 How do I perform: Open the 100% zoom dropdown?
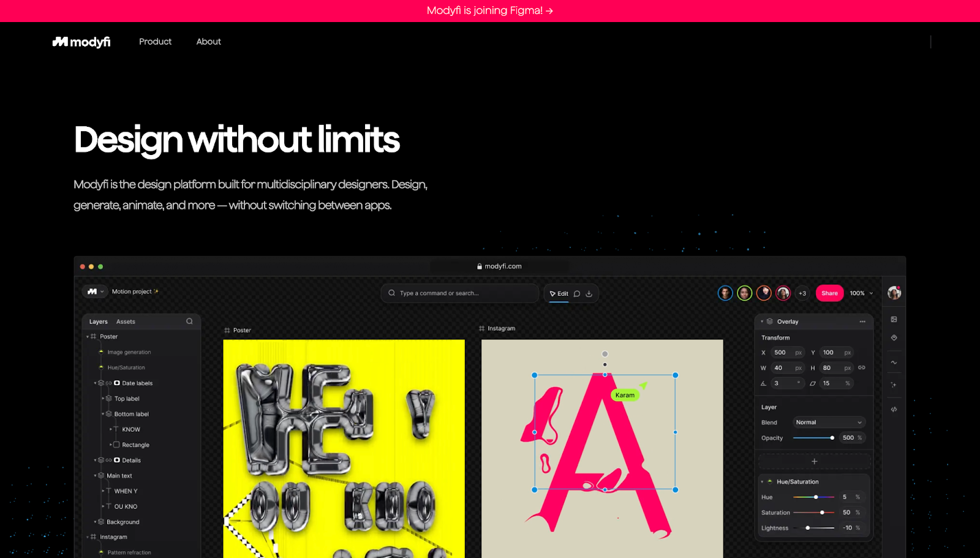click(861, 293)
